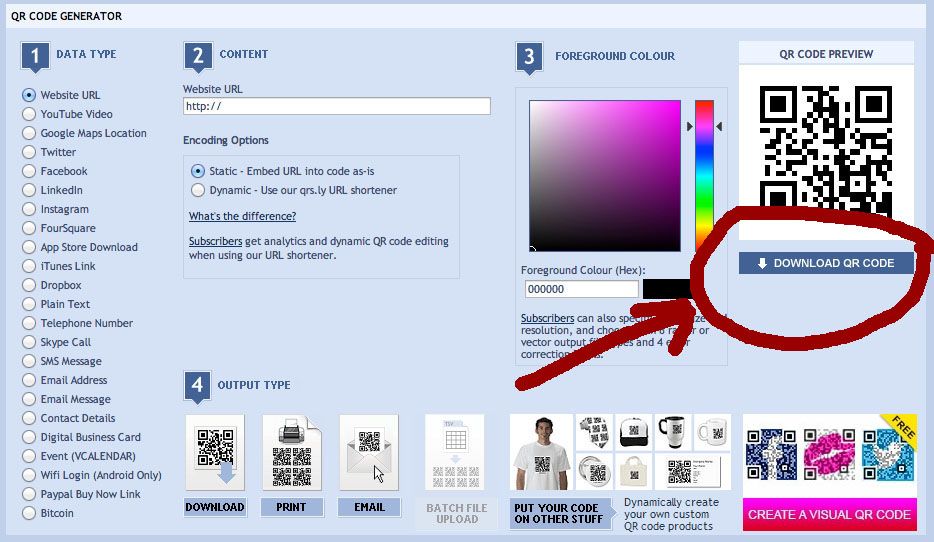Pick a shade in the colour gradient square

605,176
